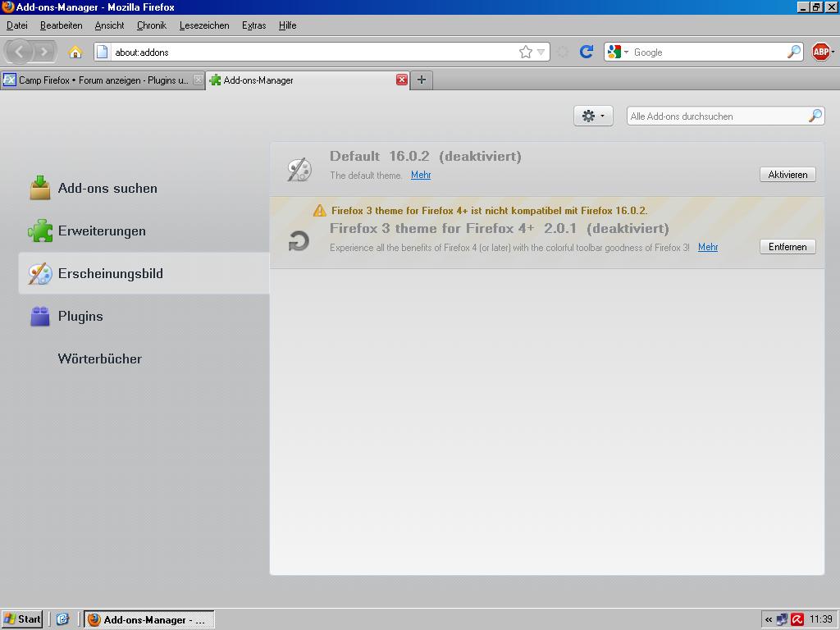Click the incompatibility warning triangle icon
840x630 pixels.
coord(320,211)
